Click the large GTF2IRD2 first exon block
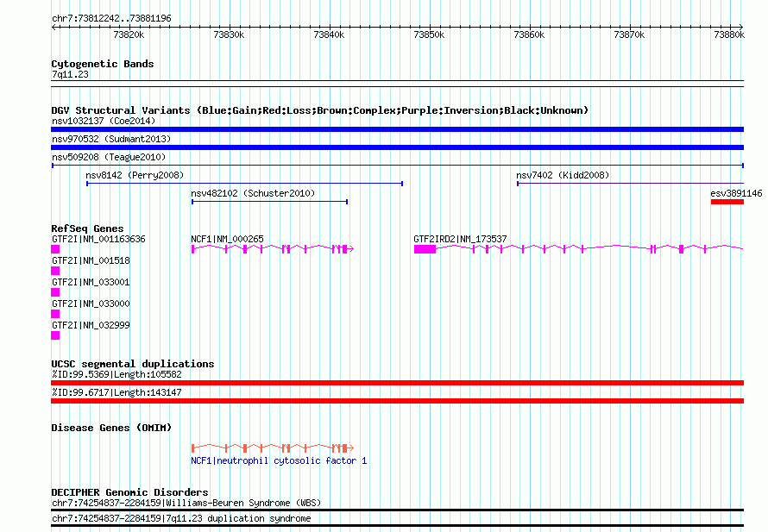The image size is (768, 532). (x=425, y=249)
